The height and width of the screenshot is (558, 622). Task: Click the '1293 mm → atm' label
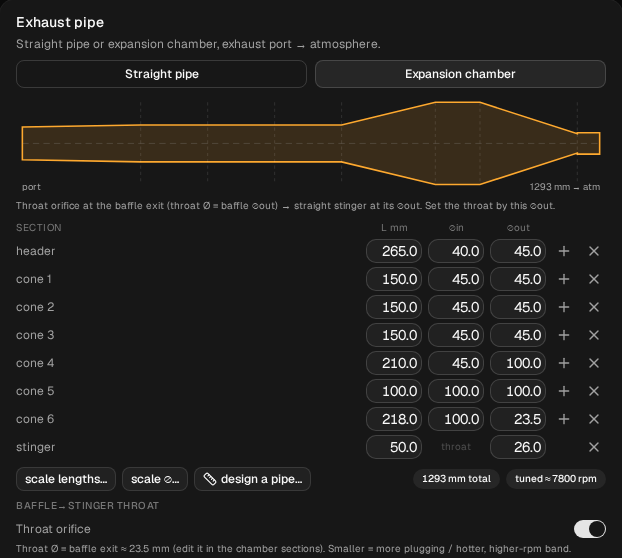pos(565,187)
